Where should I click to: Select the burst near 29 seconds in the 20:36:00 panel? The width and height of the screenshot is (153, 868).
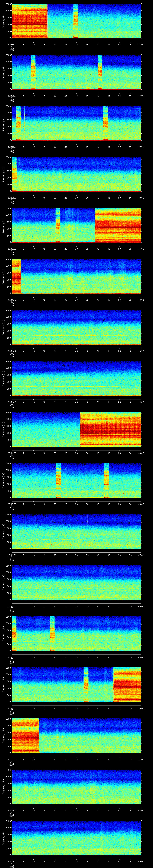(75, 21)
